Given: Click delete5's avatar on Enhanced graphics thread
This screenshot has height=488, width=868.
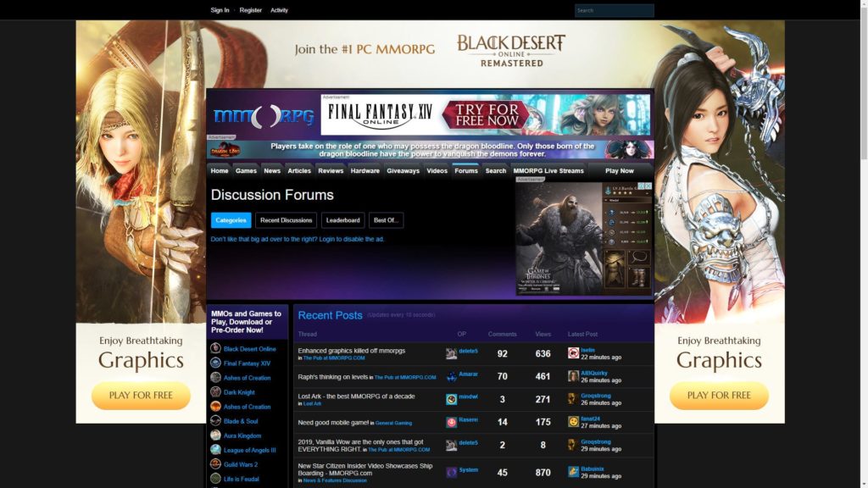Looking at the screenshot, I should tap(452, 353).
